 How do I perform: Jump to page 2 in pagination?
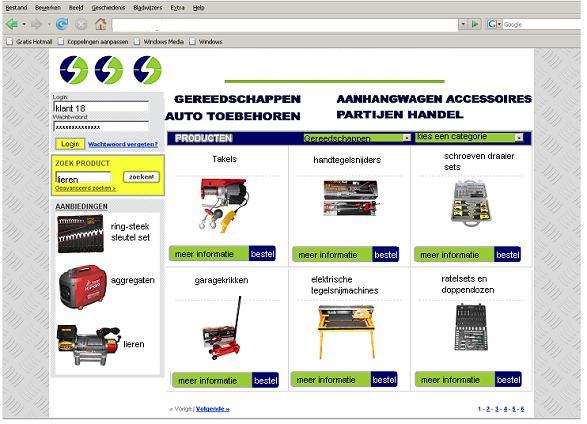(488, 409)
